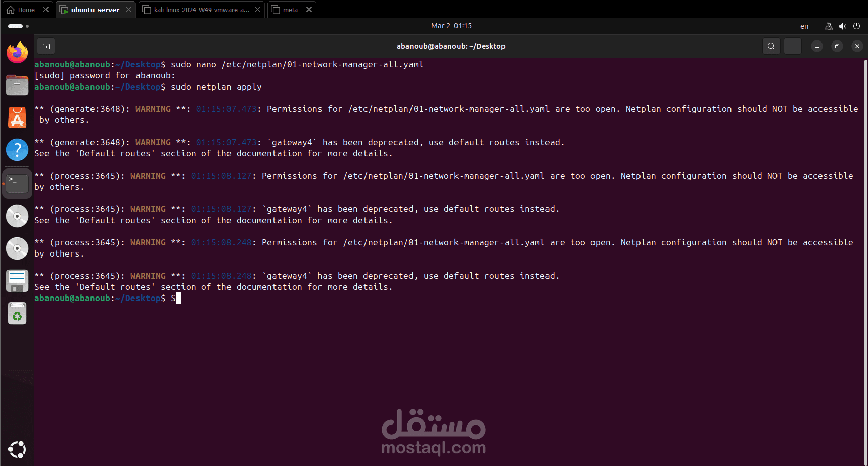Screen dimensions: 868x466
Task: Click the current prompt cursor line
Action: point(108,298)
